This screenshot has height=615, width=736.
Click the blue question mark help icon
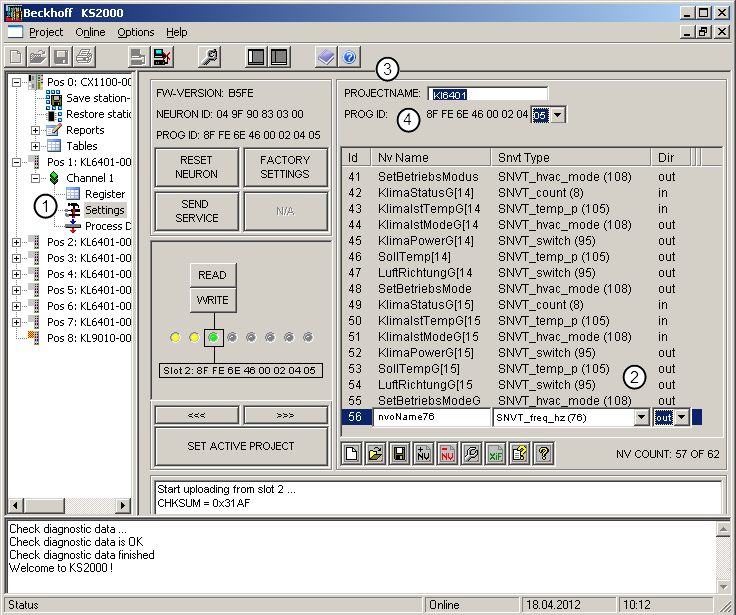(349, 57)
